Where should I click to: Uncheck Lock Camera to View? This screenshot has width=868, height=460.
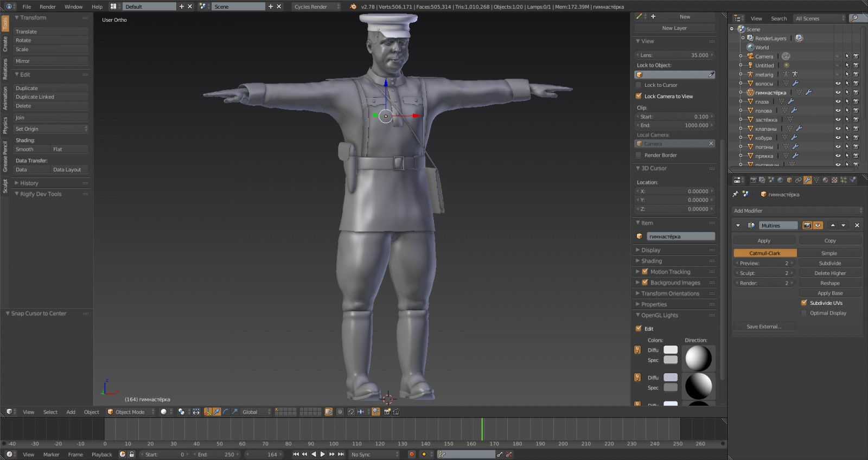tap(639, 96)
